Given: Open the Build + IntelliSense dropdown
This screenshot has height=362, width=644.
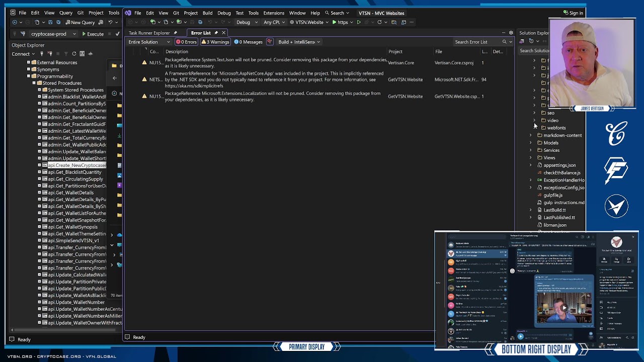Looking at the screenshot, I should tap(299, 42).
